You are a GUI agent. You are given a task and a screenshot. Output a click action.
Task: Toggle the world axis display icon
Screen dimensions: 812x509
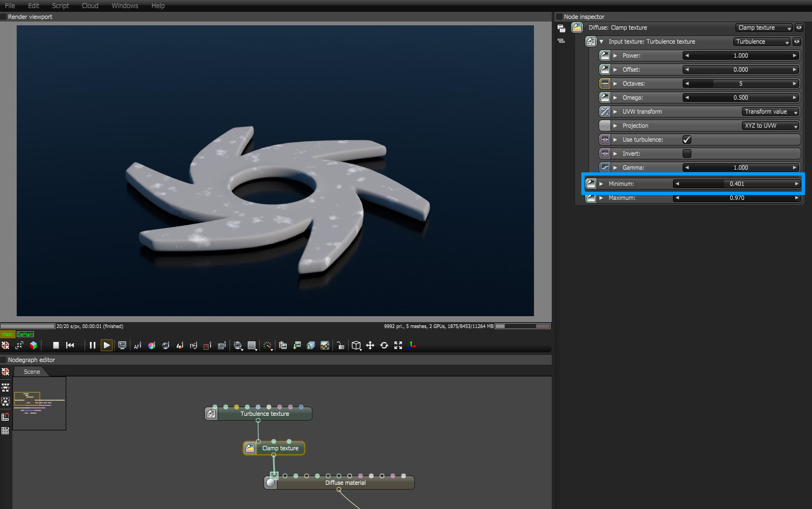tap(412, 346)
